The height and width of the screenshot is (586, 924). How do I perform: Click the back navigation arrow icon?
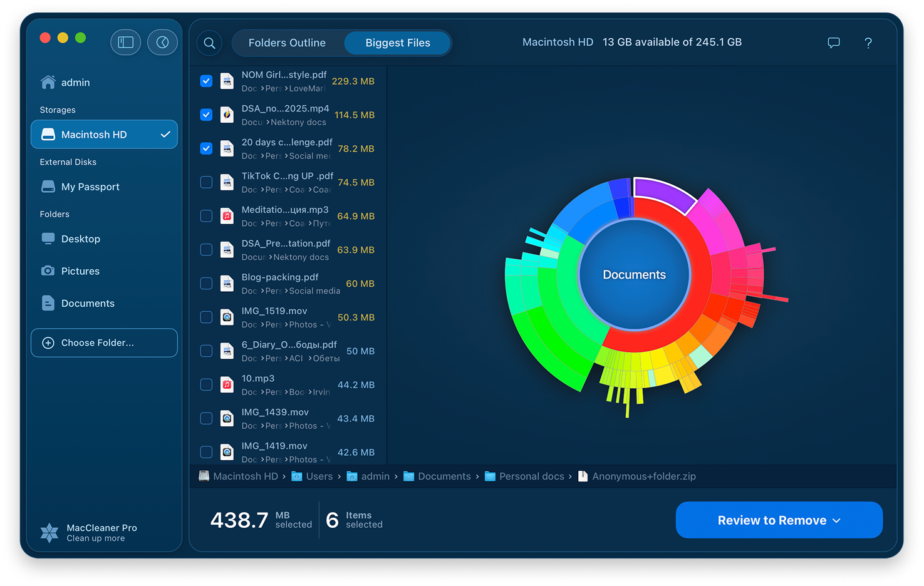[162, 43]
